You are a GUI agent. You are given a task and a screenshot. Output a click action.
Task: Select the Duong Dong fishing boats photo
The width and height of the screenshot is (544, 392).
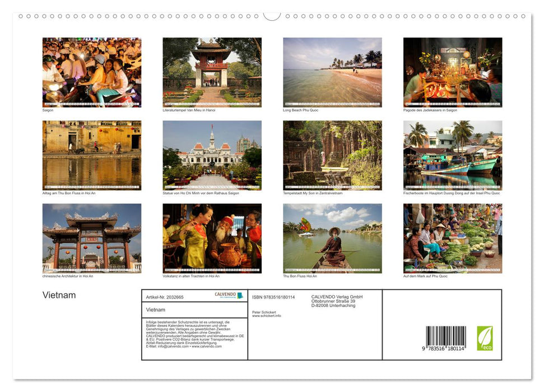click(x=453, y=155)
